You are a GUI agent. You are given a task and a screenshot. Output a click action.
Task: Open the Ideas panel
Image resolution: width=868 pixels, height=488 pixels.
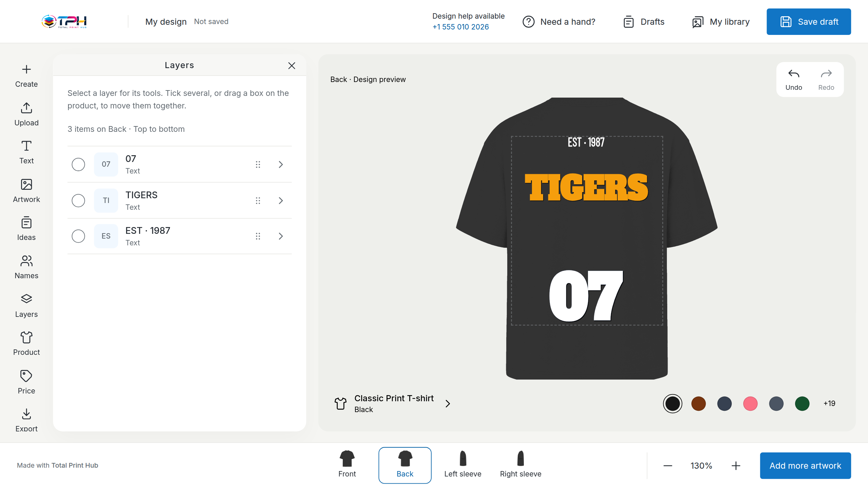(x=26, y=229)
